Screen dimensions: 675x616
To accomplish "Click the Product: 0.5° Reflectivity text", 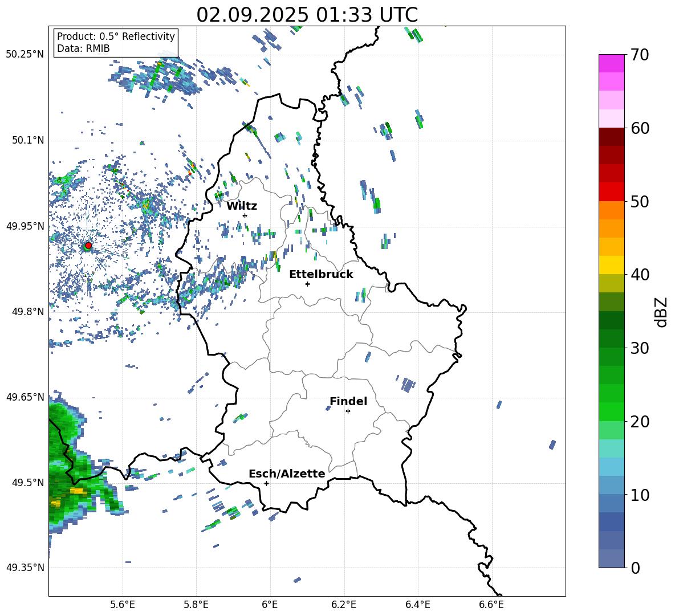I will [x=116, y=36].
